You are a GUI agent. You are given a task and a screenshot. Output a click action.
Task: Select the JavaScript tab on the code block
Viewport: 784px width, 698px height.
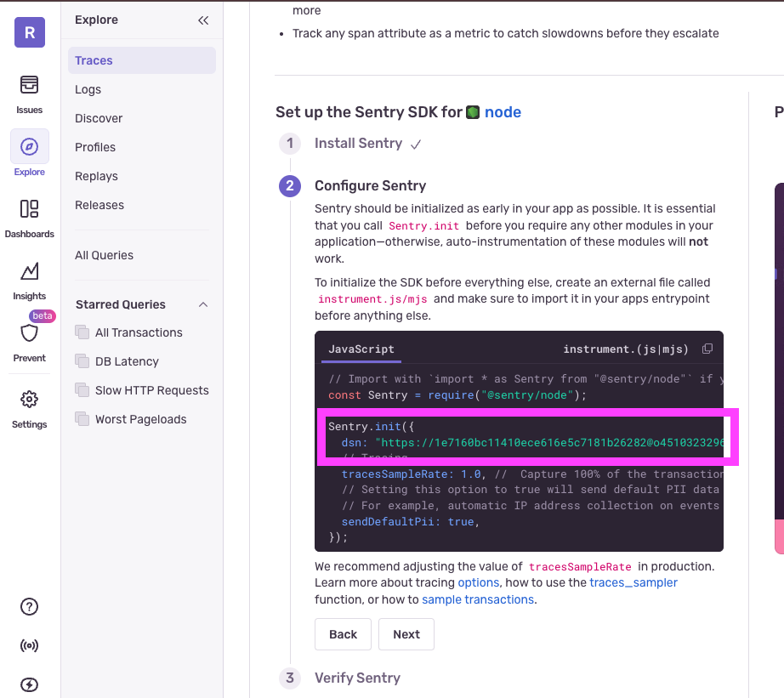[361, 349]
